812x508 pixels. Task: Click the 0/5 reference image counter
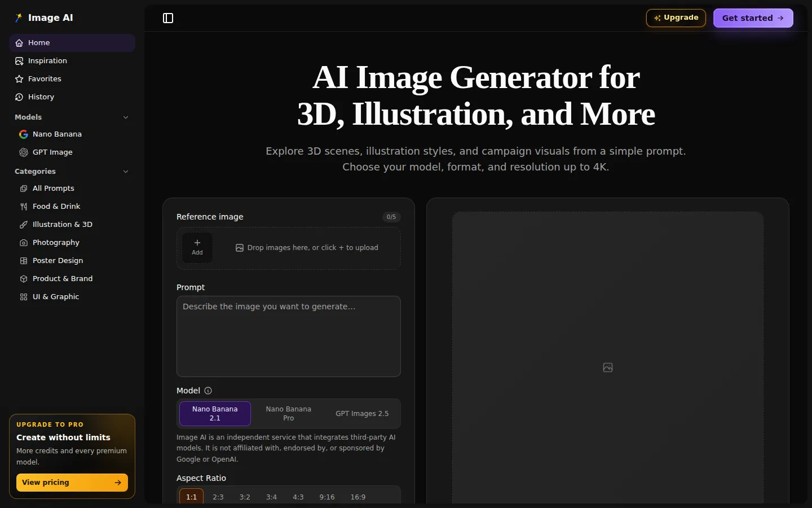coord(391,217)
